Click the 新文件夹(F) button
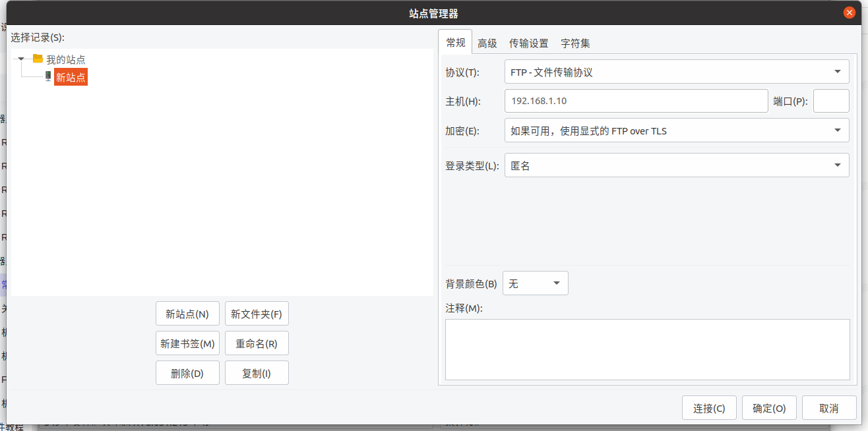 257,314
